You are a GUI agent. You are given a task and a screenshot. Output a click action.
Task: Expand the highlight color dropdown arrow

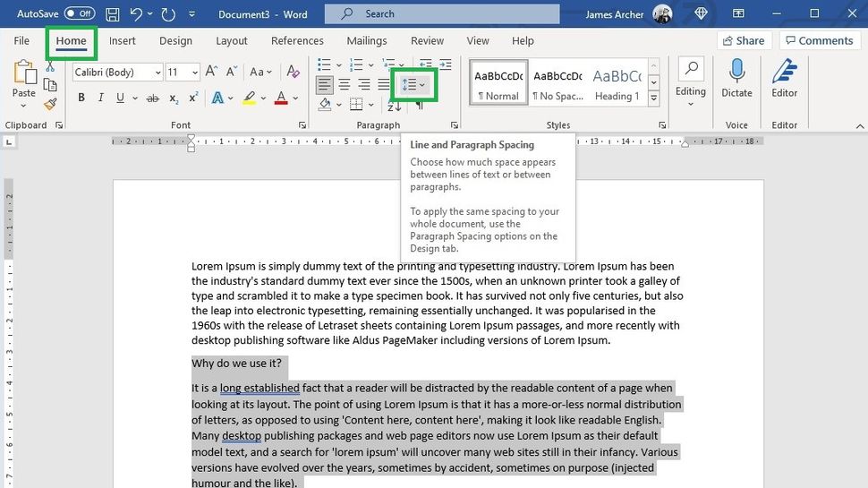(x=263, y=98)
